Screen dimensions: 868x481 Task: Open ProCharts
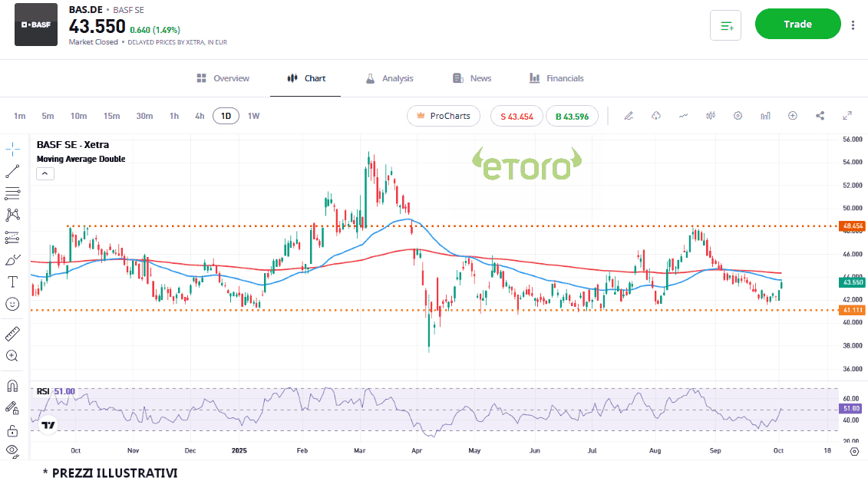coord(443,116)
